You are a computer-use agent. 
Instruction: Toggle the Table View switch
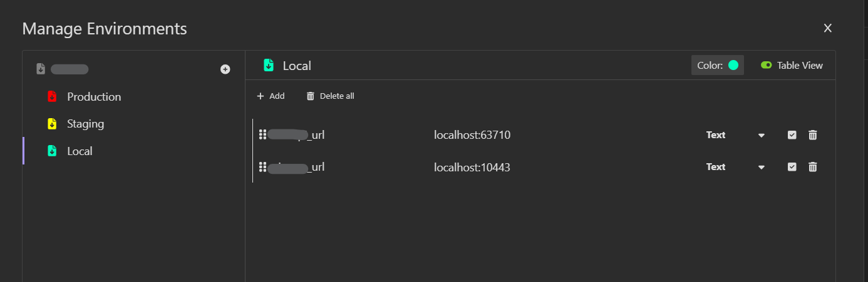point(767,66)
